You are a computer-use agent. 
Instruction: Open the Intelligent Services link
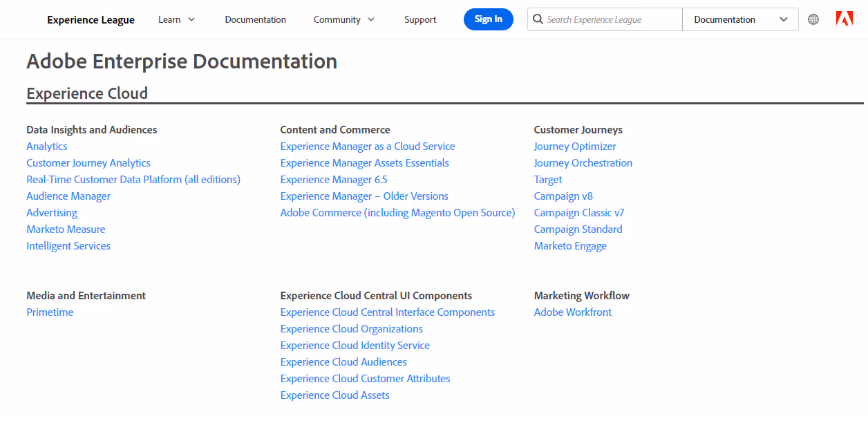(68, 246)
